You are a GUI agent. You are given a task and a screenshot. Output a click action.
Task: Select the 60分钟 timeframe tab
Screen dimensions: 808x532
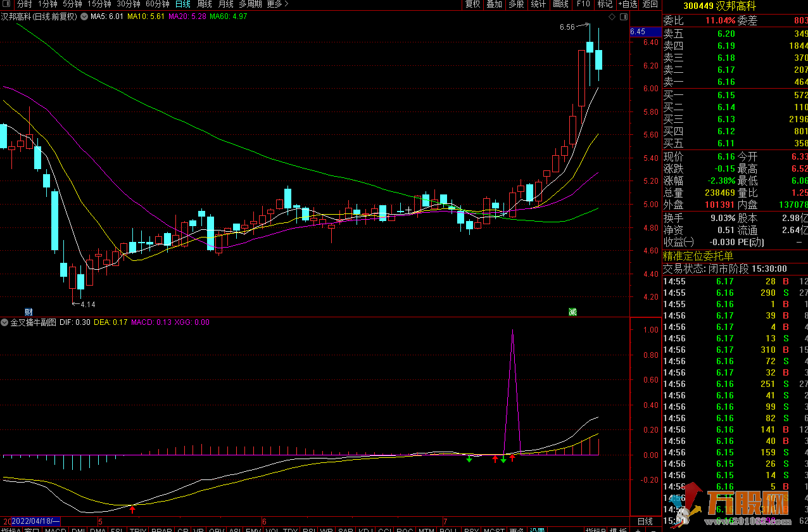pos(158,4)
